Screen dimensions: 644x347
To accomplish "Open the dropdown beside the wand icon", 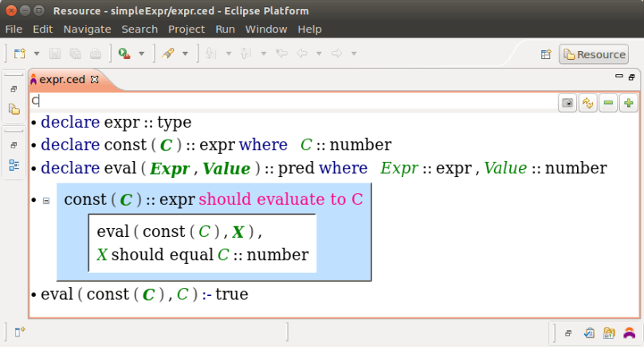I will pyautogui.click(x=185, y=53).
